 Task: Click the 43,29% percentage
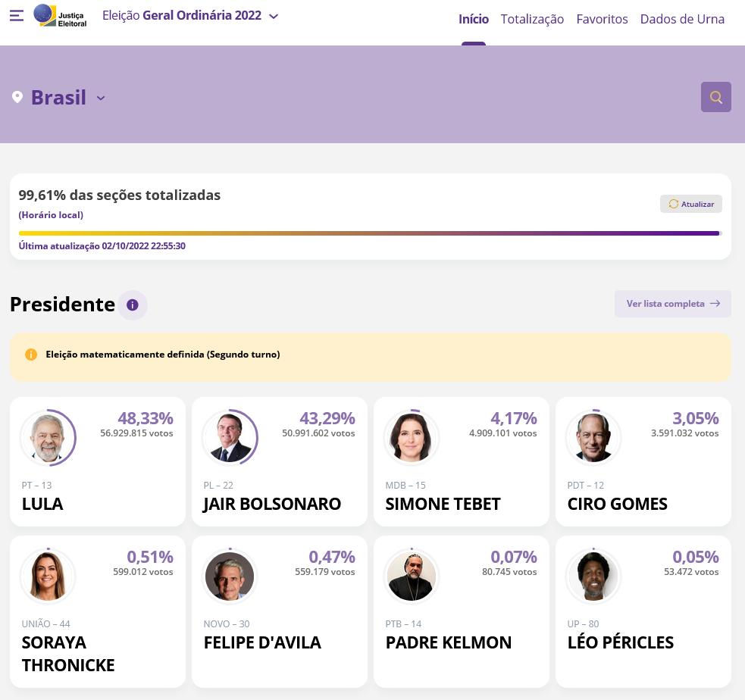point(327,418)
